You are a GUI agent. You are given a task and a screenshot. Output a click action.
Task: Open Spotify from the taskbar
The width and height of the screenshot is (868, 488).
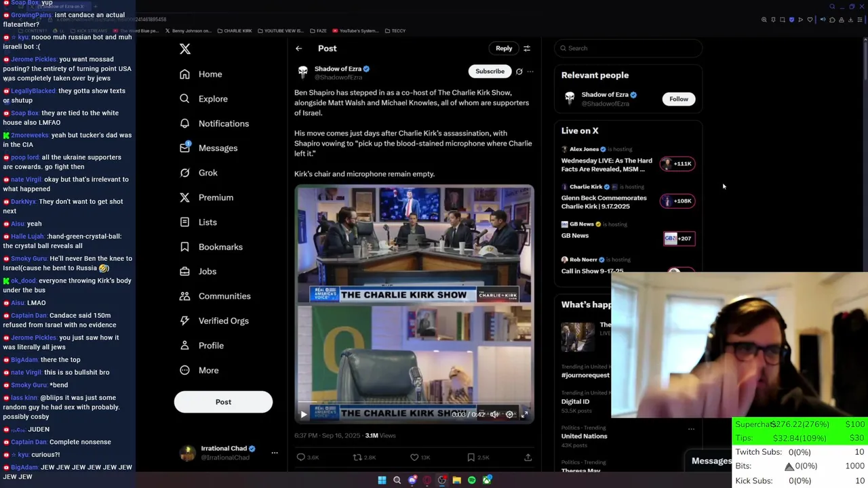(x=471, y=480)
